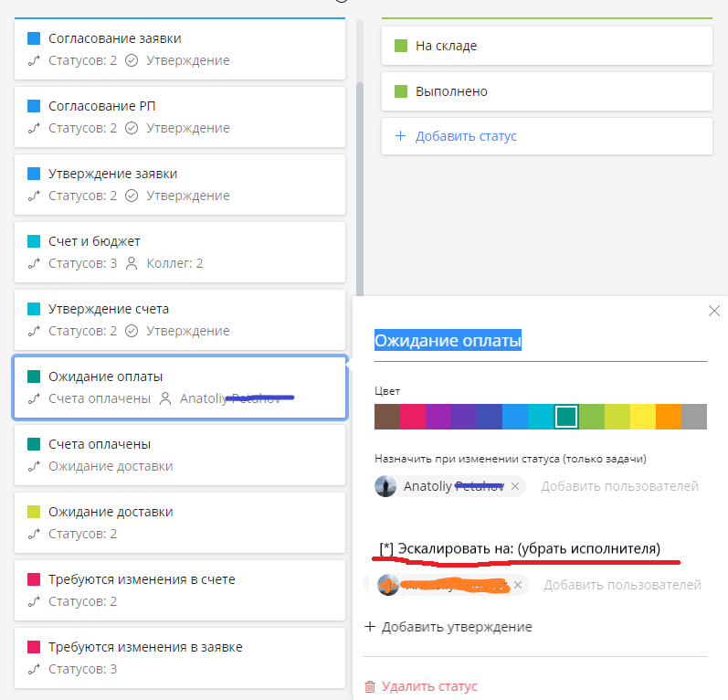This screenshot has height=700, width=728.
Task: Remove the approver user chip
Action: [518, 585]
